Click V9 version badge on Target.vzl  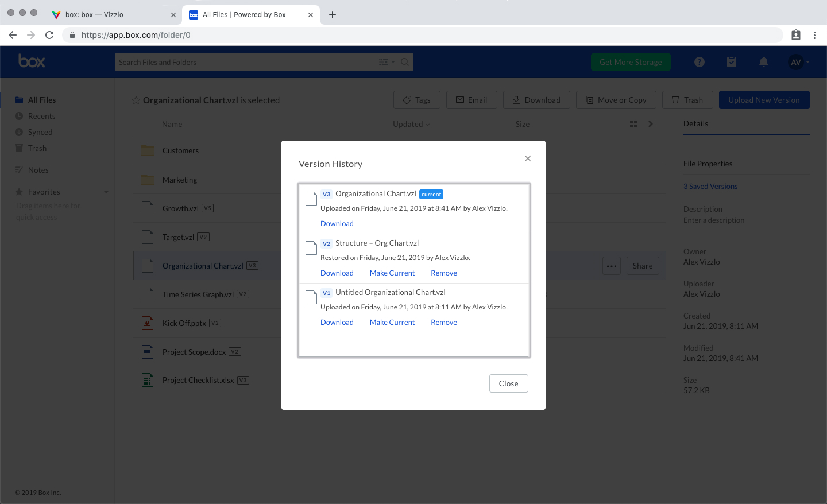[x=203, y=237]
